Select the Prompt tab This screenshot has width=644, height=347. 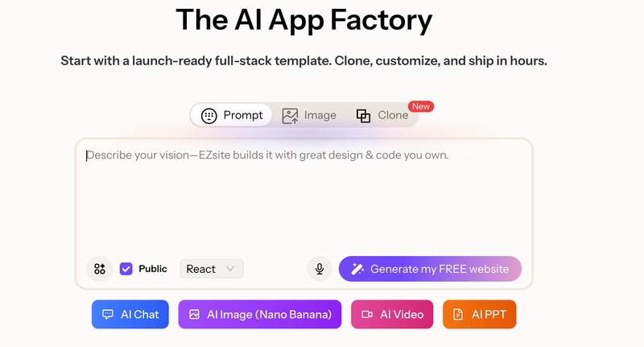232,115
